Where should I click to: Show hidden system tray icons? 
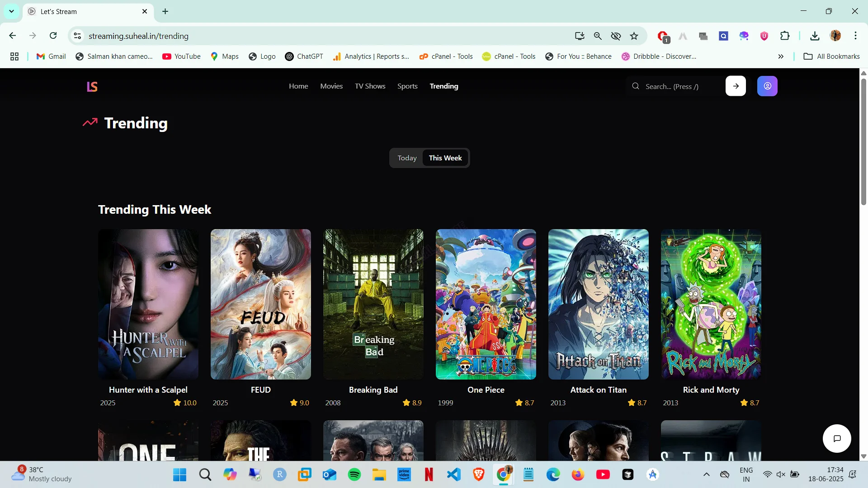706,474
